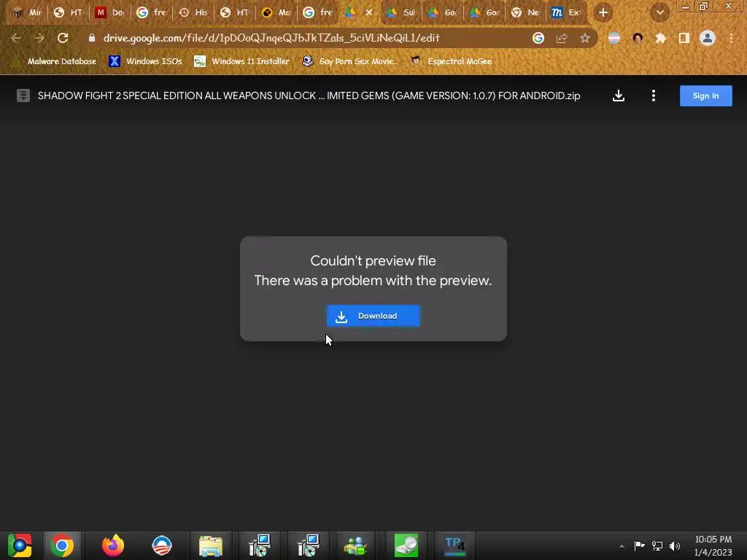Click the network tray icon
The image size is (747, 560).
657,545
